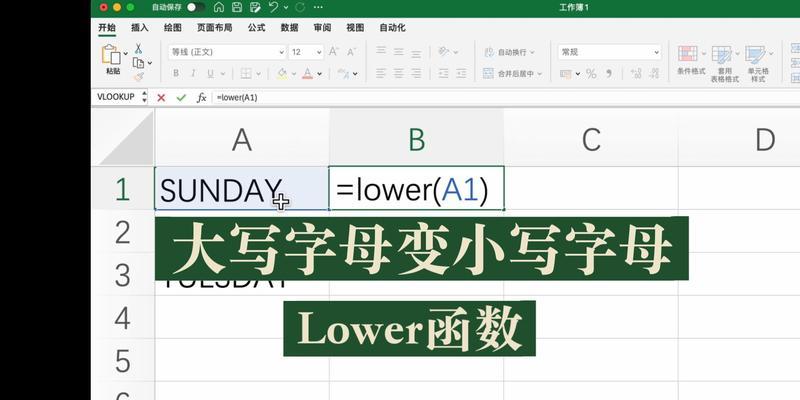800x400 pixels.
Task: Open the fx Insert Function dialog
Action: pyautogui.click(x=202, y=97)
